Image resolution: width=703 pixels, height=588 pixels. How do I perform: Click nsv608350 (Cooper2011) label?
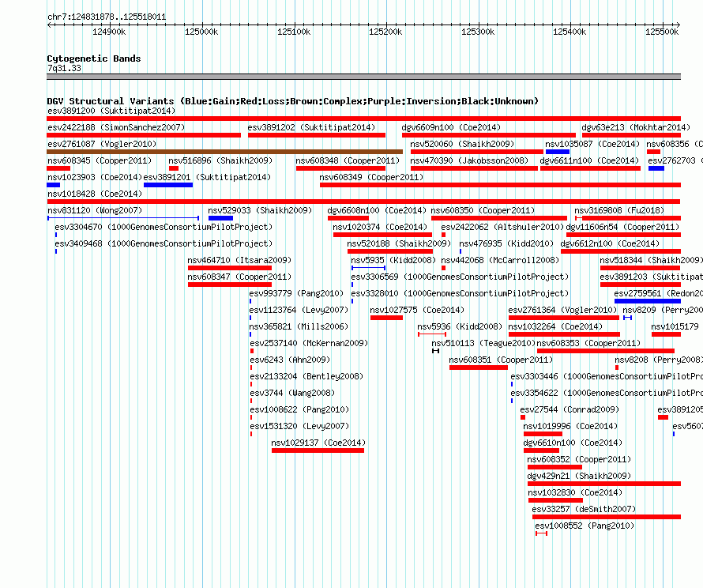click(483, 210)
